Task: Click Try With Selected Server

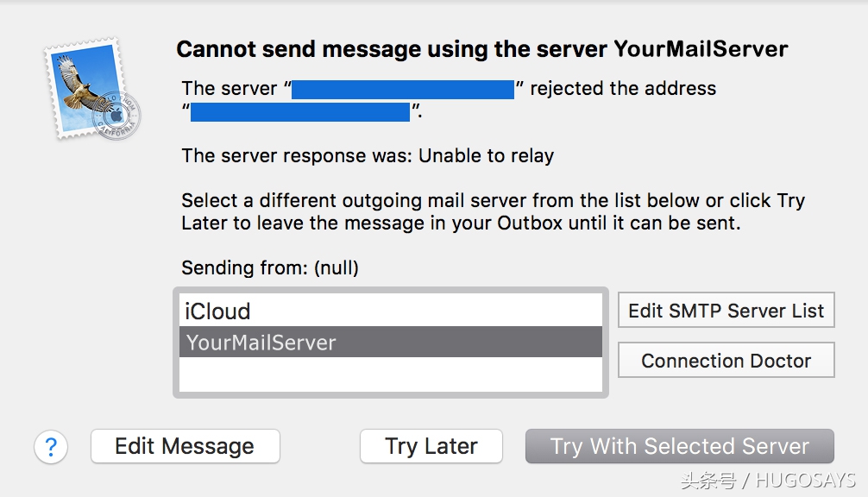Action: click(x=679, y=447)
